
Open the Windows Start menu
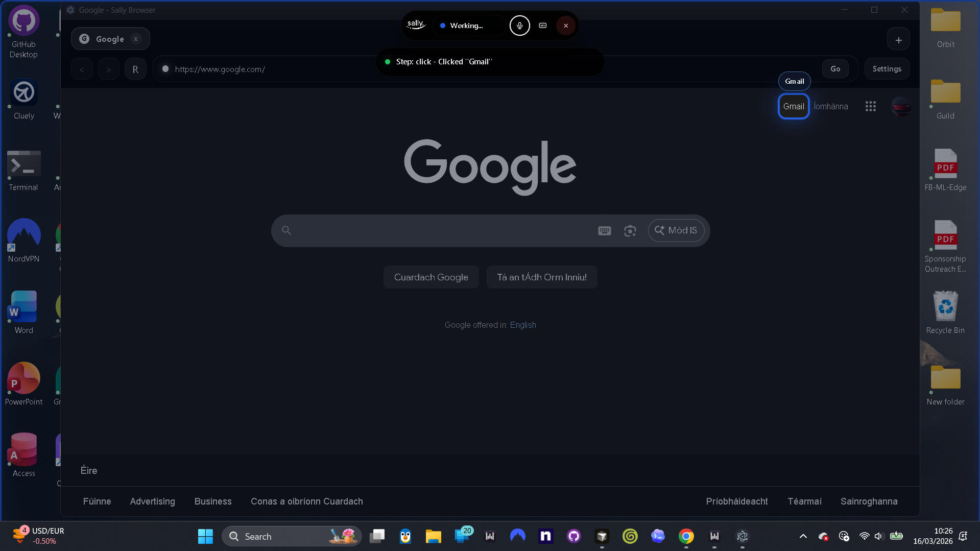tap(205, 536)
